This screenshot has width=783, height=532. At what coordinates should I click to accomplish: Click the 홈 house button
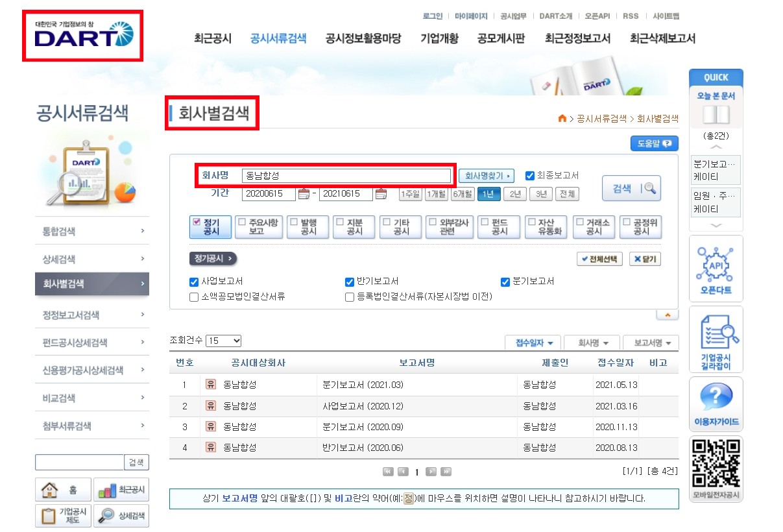(63, 490)
